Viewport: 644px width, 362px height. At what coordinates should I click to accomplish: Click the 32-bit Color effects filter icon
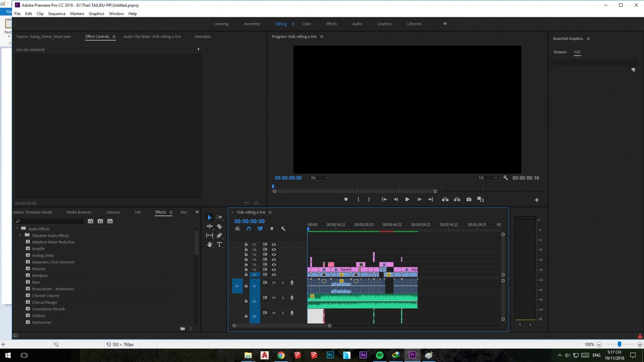[100, 221]
